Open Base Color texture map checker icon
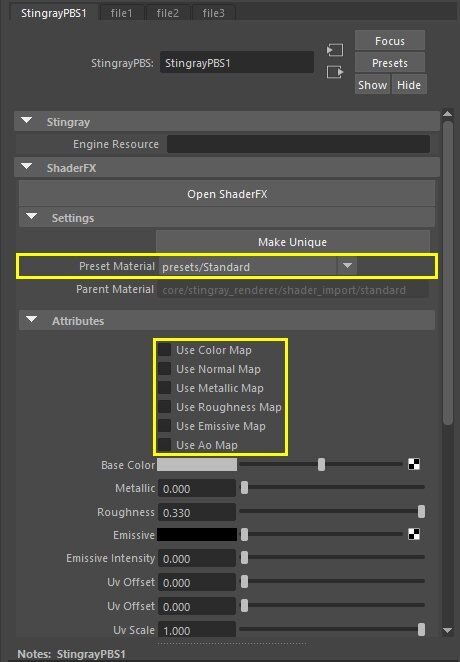This screenshot has height=662, width=460. (x=414, y=464)
